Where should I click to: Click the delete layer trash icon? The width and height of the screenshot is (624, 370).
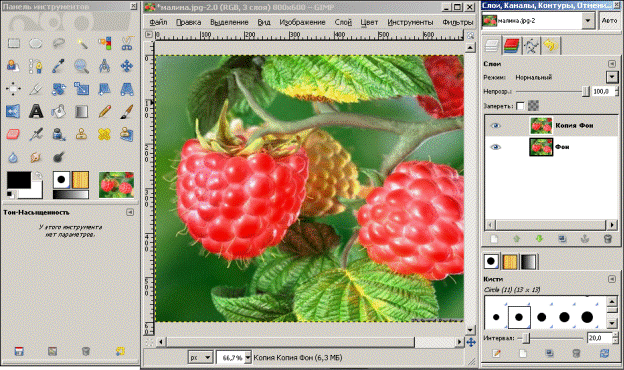(607, 239)
